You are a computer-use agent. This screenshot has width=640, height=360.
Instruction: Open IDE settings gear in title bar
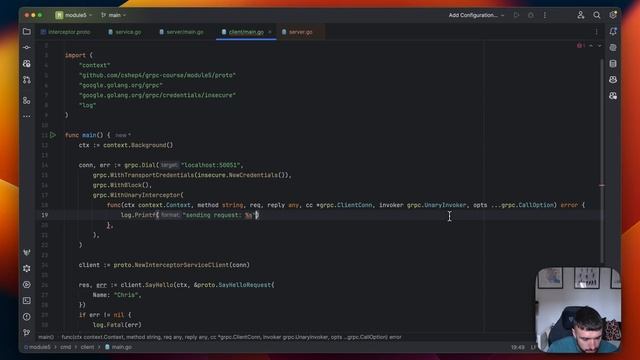[x=613, y=16]
